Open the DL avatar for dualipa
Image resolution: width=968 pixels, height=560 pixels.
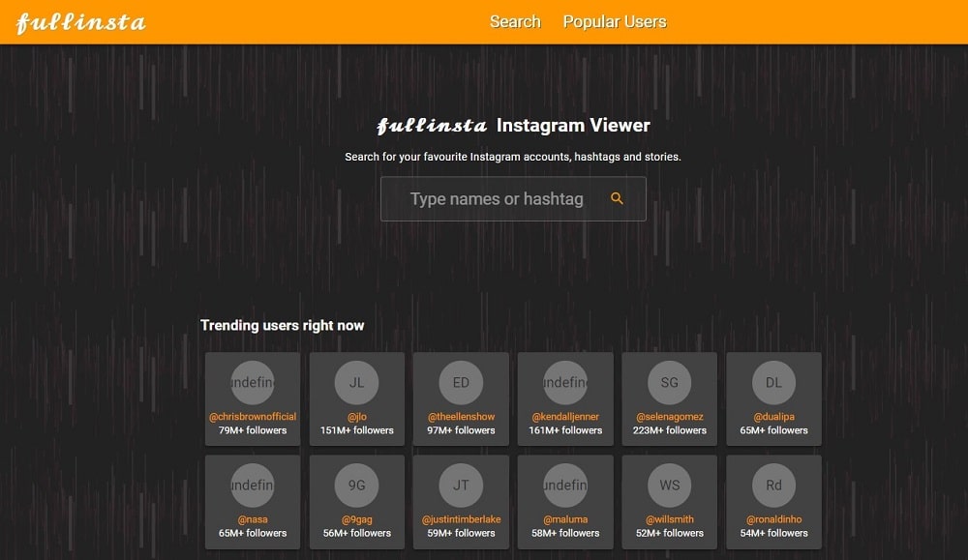[x=773, y=382]
